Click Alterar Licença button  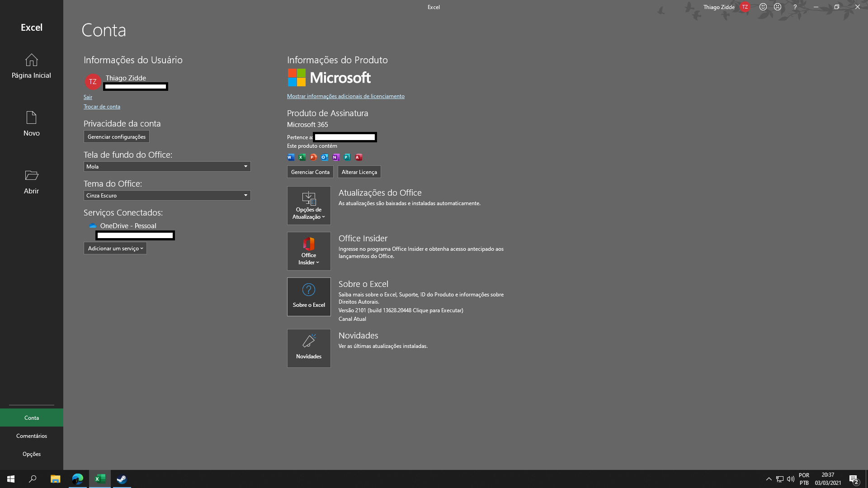[x=359, y=172]
